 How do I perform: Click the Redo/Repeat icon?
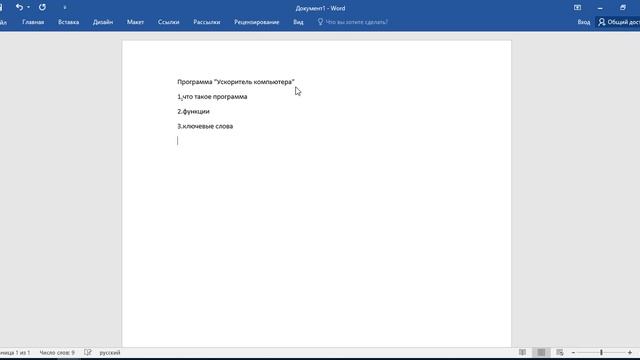pos(42,7)
